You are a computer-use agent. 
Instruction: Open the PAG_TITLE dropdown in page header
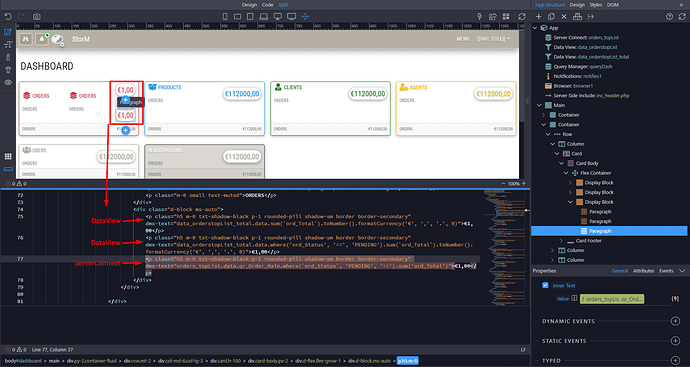click(x=493, y=39)
